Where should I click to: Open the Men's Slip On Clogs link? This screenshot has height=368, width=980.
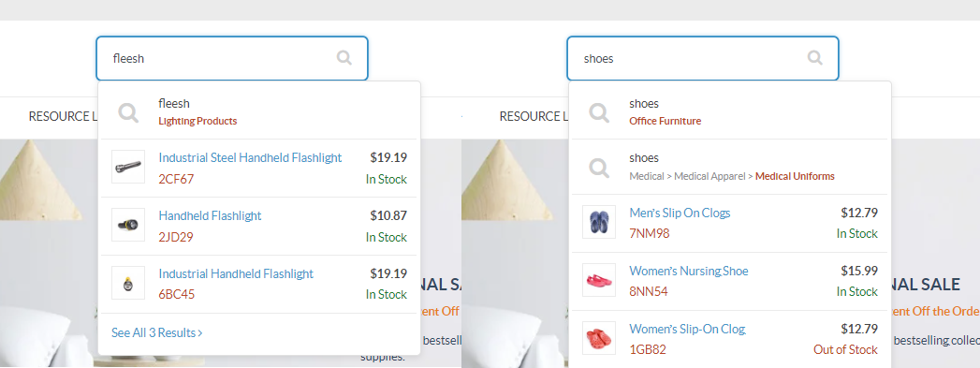click(680, 213)
